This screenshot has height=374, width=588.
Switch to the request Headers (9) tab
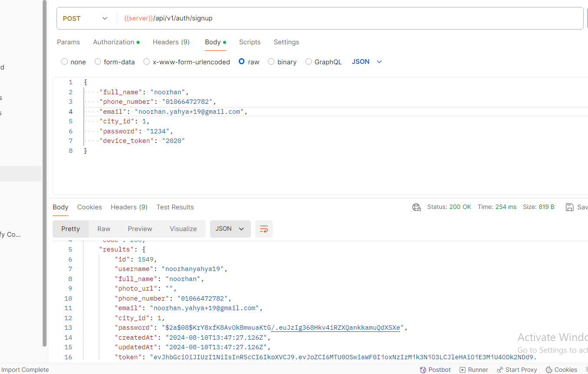click(171, 42)
